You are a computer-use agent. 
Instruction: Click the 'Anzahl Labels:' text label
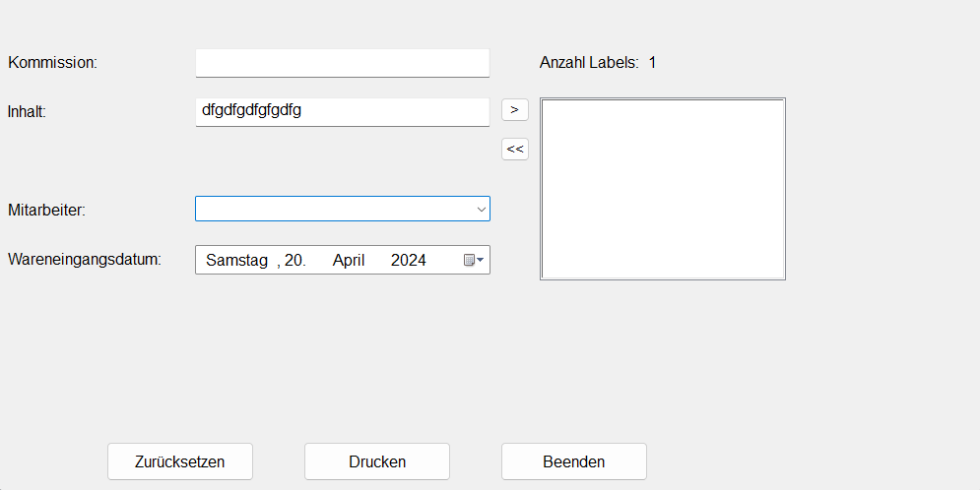coord(589,63)
